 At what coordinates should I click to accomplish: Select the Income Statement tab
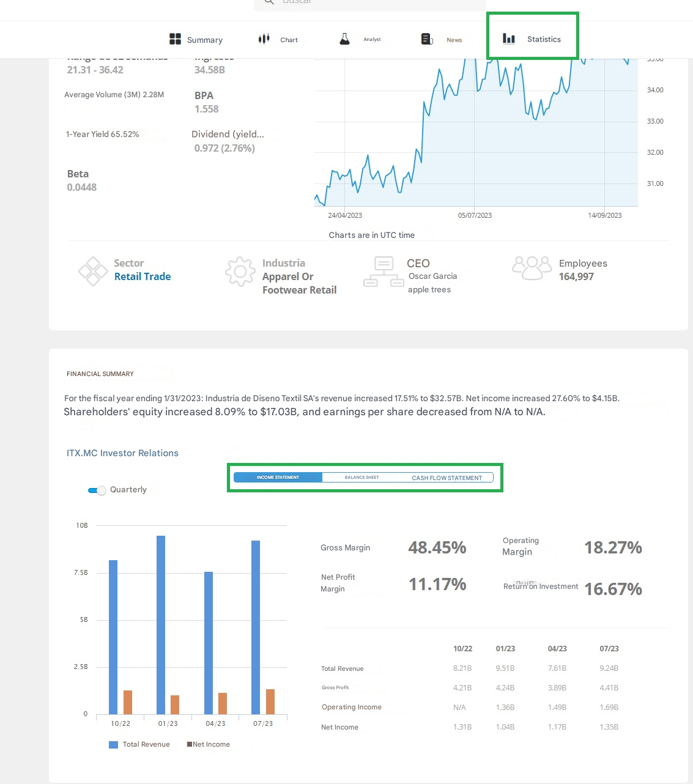(279, 477)
